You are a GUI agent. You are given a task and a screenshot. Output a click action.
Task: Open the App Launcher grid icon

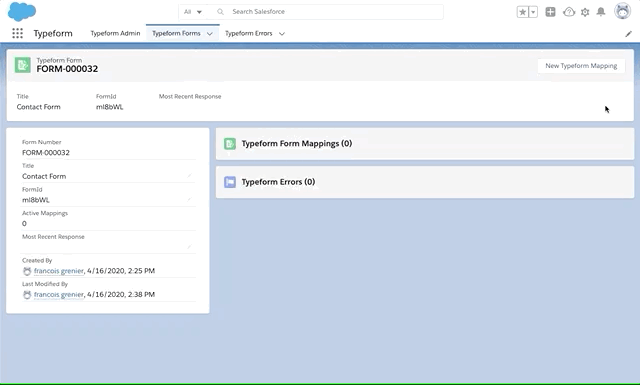pos(17,33)
